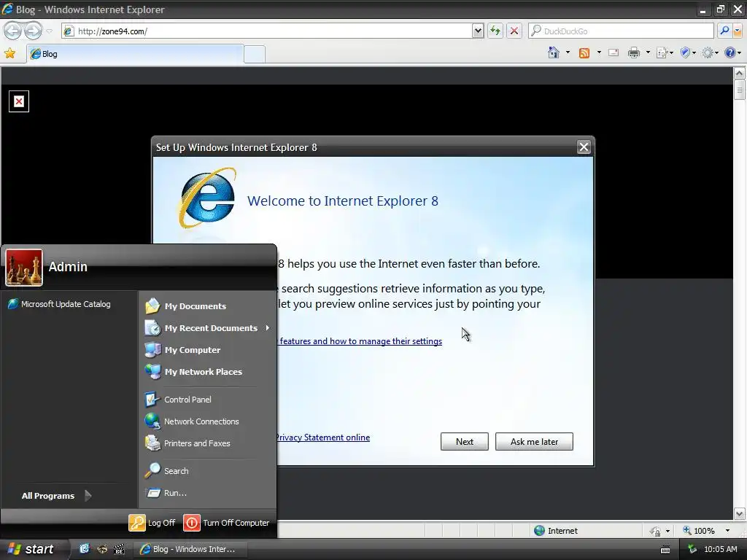Open the recent pages dropdown arrow
Viewport: 747px width, 560px height.
coord(49,31)
